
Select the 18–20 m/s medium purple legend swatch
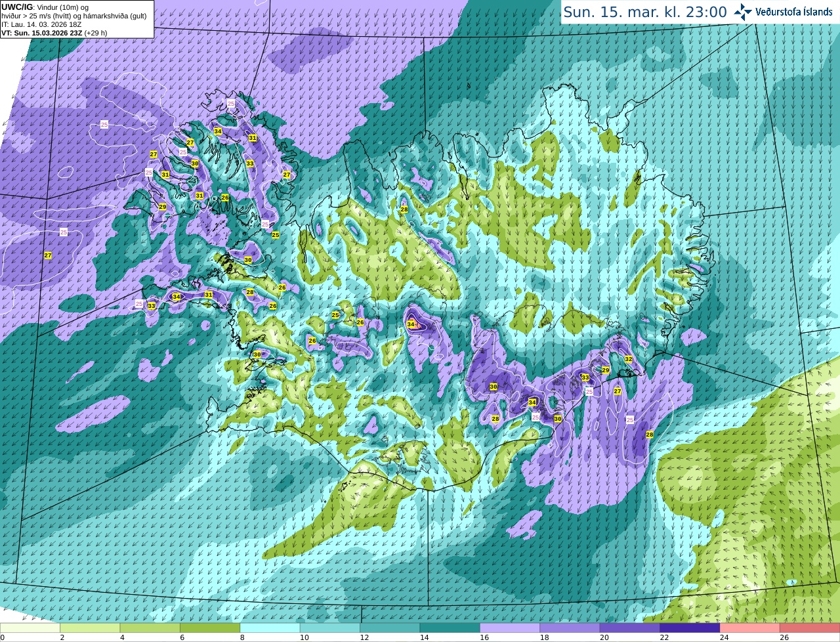tap(570, 628)
